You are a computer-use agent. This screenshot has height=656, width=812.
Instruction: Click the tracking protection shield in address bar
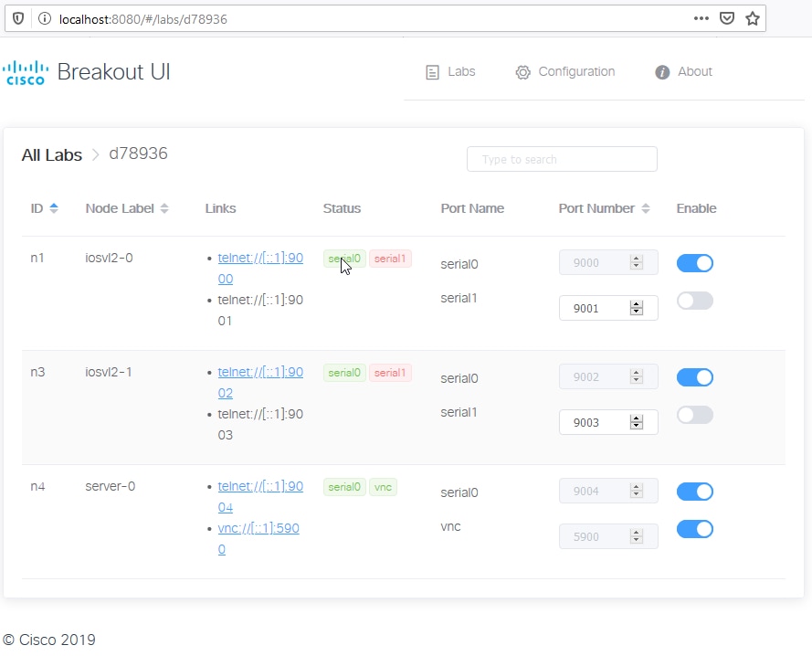[17, 18]
